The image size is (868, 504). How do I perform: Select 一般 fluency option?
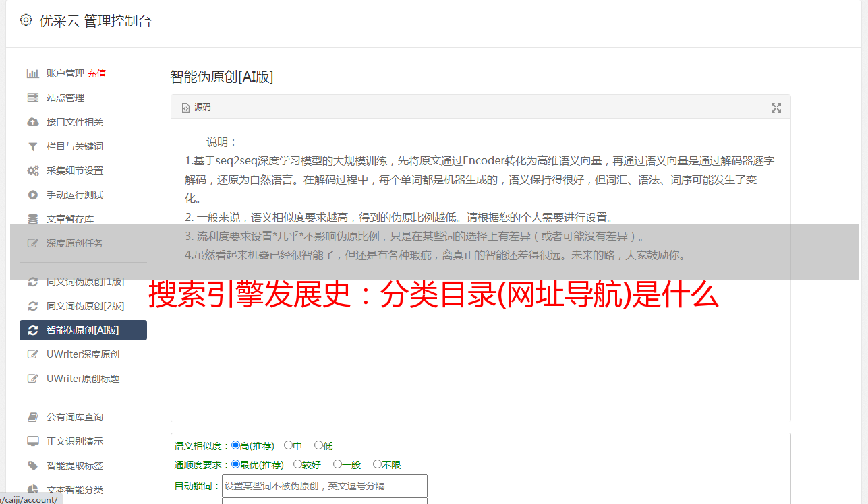(x=337, y=464)
